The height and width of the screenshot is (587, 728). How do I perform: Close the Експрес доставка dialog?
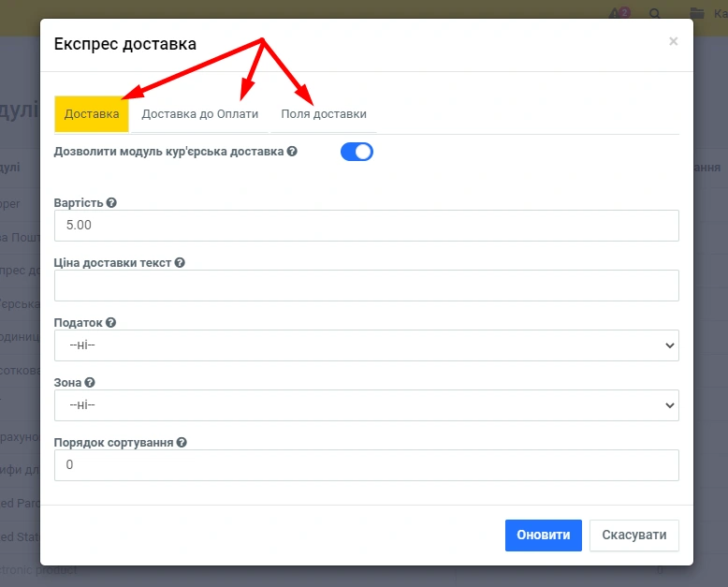(673, 41)
